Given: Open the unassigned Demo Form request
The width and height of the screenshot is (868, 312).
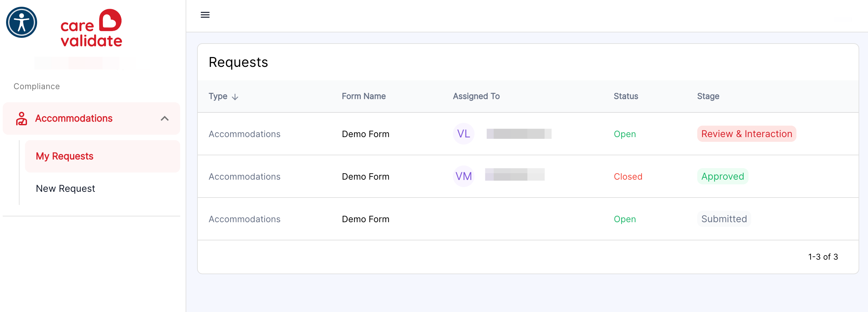Looking at the screenshot, I should coord(528,219).
